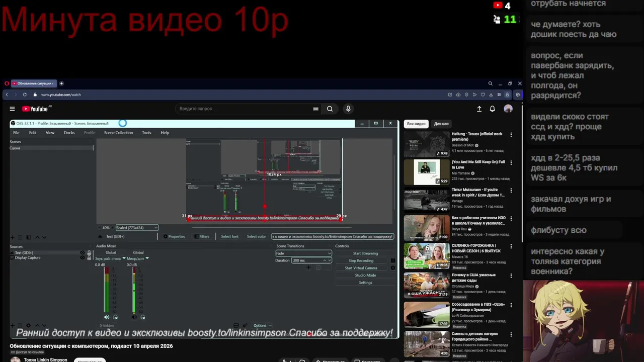Expand the Микр/доп audio options arrow
The width and height of the screenshot is (644, 362).
pos(147,258)
